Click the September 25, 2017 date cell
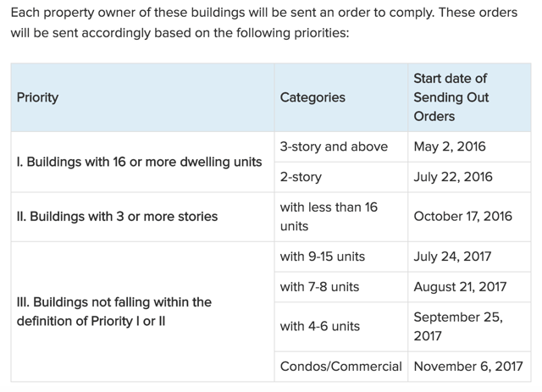This screenshot has height=392, width=542. tap(469, 327)
